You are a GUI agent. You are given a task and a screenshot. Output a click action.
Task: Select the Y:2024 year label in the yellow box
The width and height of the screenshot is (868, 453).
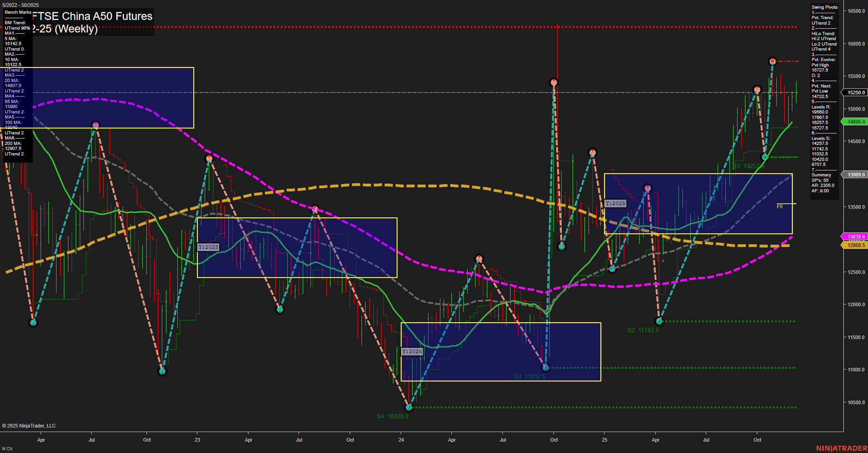click(412, 351)
